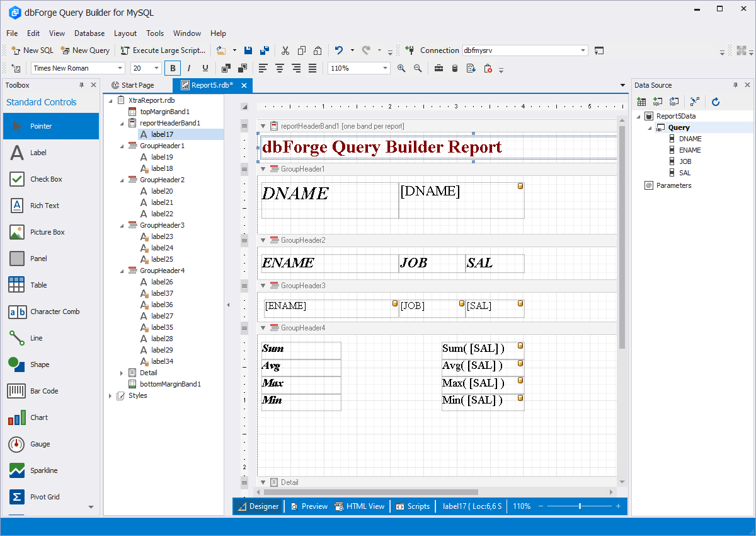This screenshot has width=756, height=536.
Task: Click the connection plug icon
Action: pyautogui.click(x=410, y=50)
